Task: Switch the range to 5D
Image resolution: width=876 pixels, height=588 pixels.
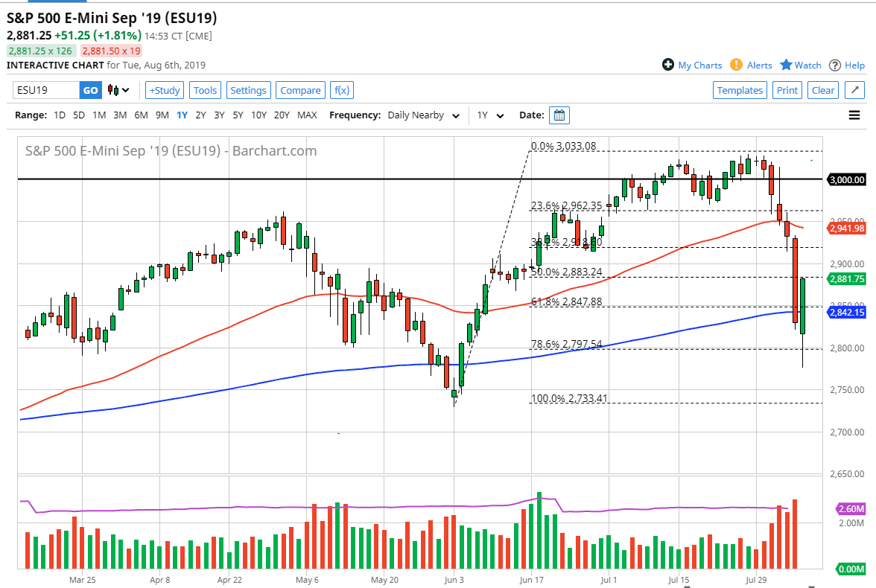Action: pyautogui.click(x=79, y=115)
